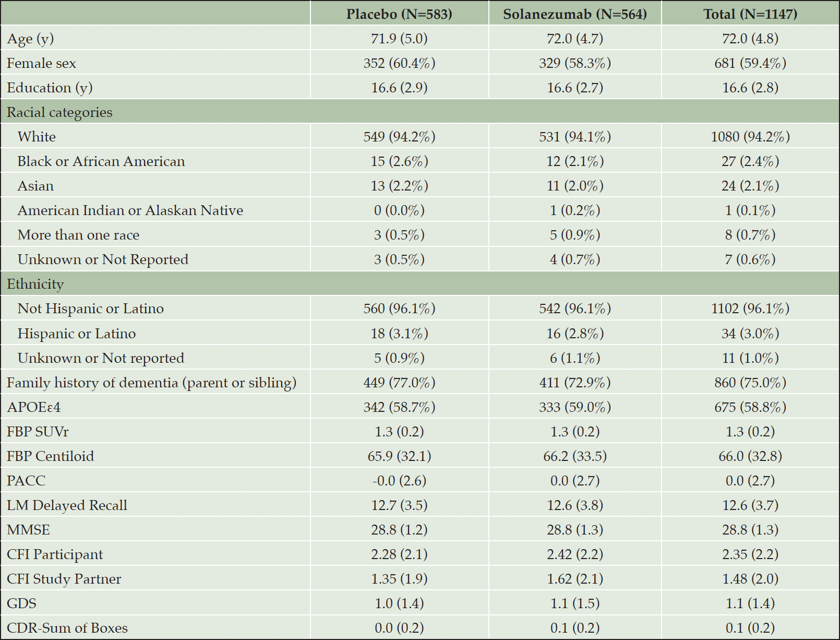The image size is (840, 640).
Task: Click the FBP Centiloid total value 66.0 (32.8)
Action: coord(750,456)
